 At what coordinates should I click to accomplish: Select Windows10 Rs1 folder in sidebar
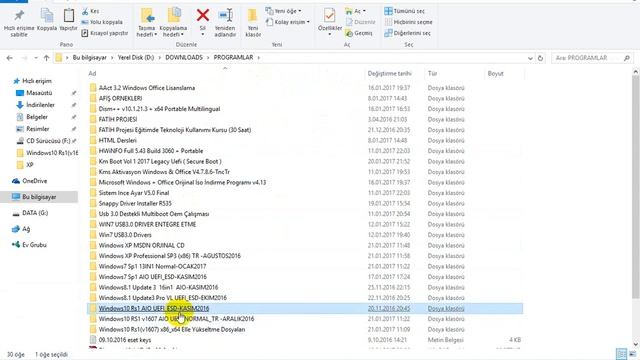(x=51, y=153)
